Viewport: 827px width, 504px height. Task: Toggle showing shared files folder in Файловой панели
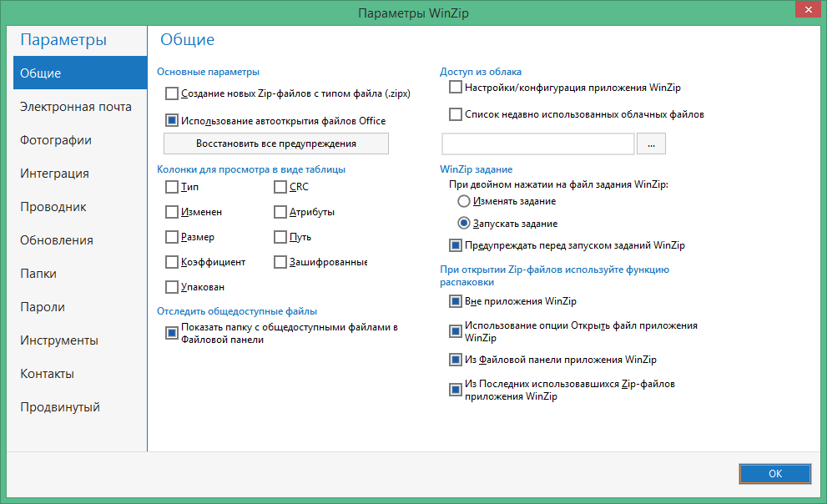click(x=172, y=333)
